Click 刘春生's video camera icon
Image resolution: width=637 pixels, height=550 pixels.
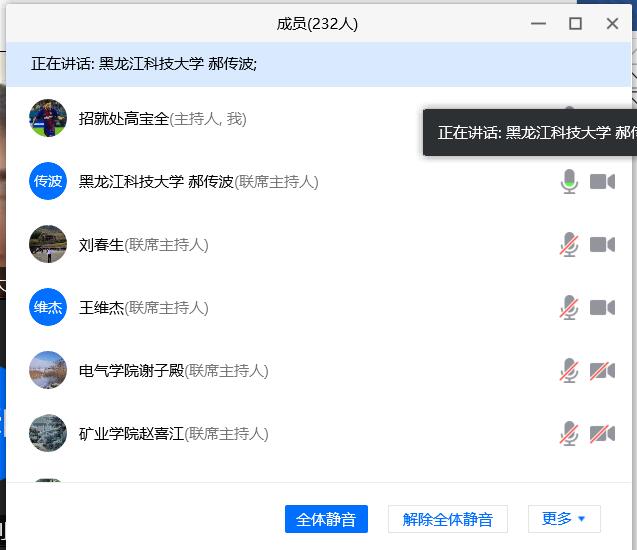click(x=602, y=245)
